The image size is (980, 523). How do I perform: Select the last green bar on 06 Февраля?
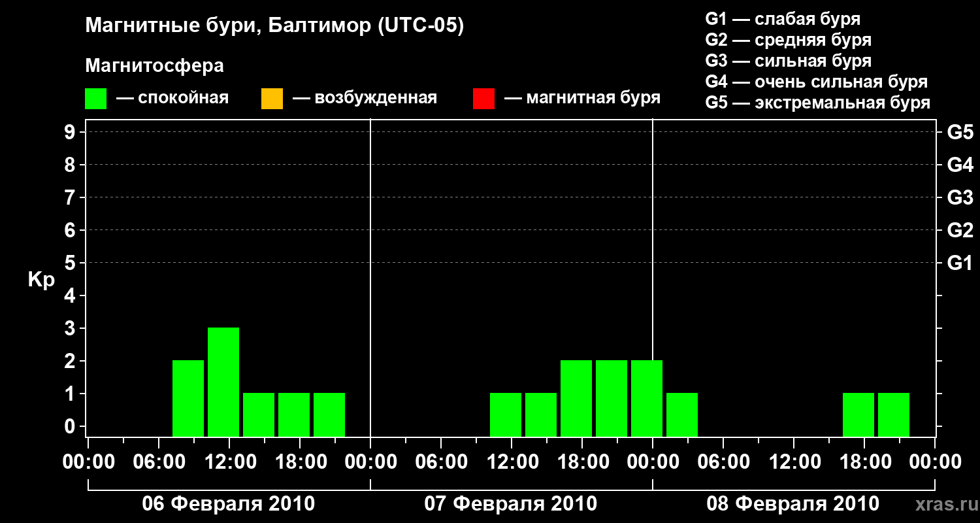329,414
